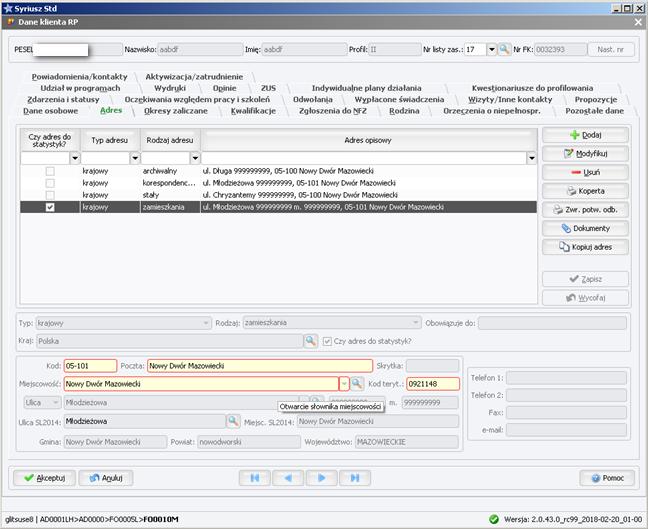Screen dimensions: 648x529
Task: Go to next record arrow
Action: coord(322,478)
